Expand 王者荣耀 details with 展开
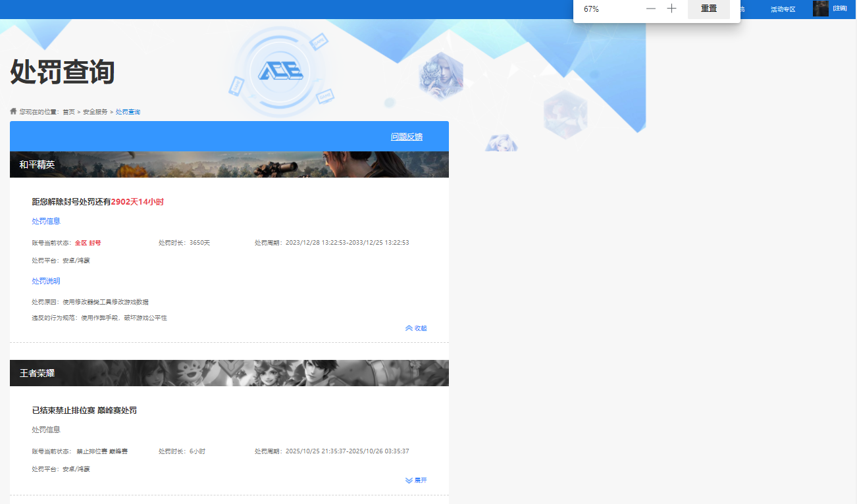The image size is (857, 504). (420, 480)
